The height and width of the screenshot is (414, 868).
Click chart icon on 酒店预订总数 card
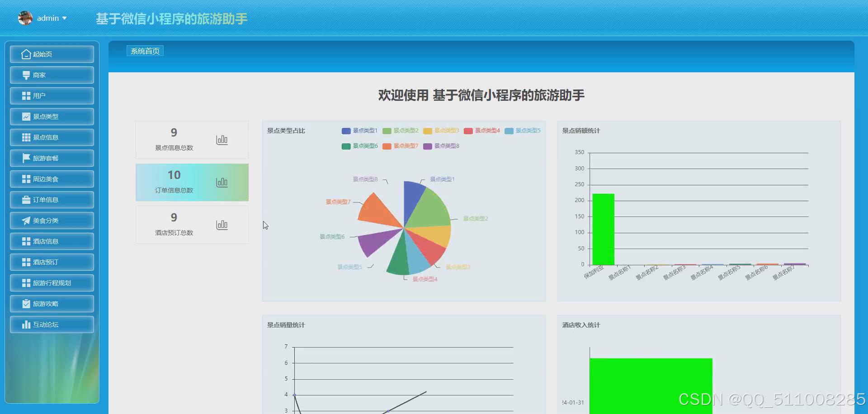click(222, 225)
